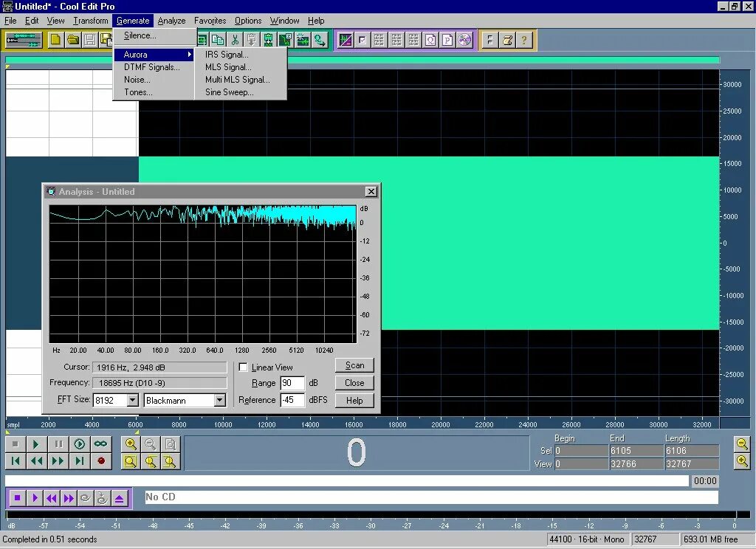This screenshot has height=549, width=756.
Task: Select Silence... from Generate menu
Action: 155,35
